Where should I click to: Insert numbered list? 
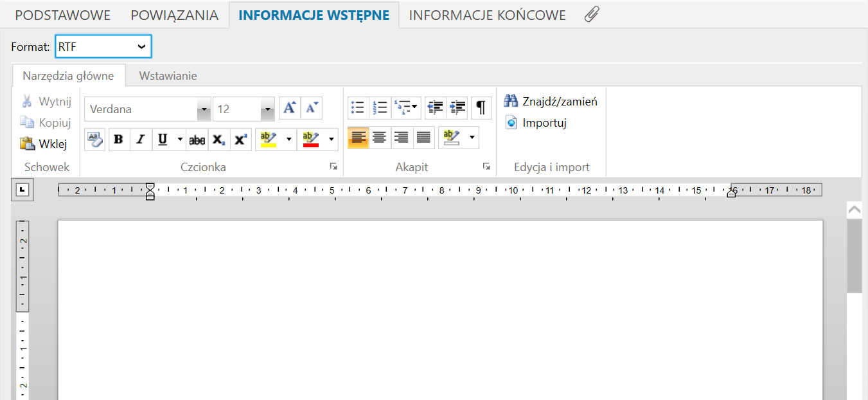[380, 108]
